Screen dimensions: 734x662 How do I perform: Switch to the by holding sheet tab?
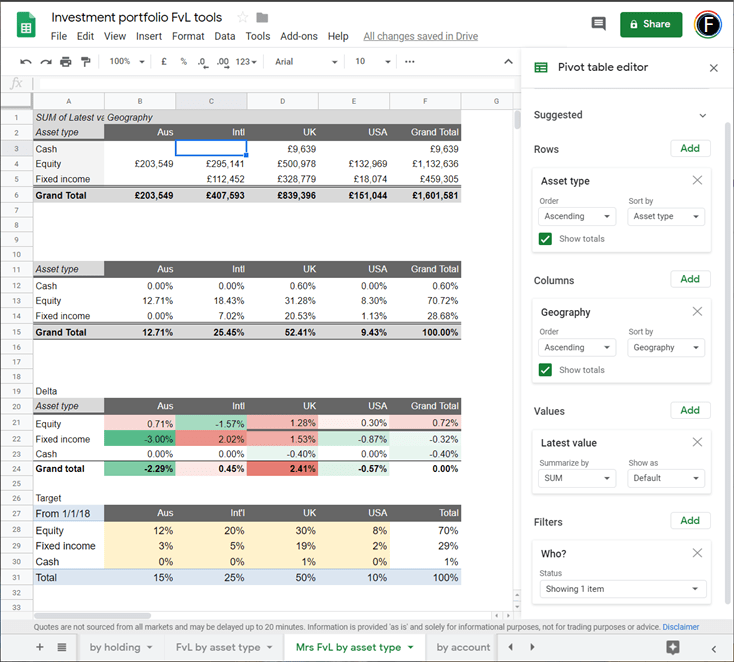coord(116,647)
